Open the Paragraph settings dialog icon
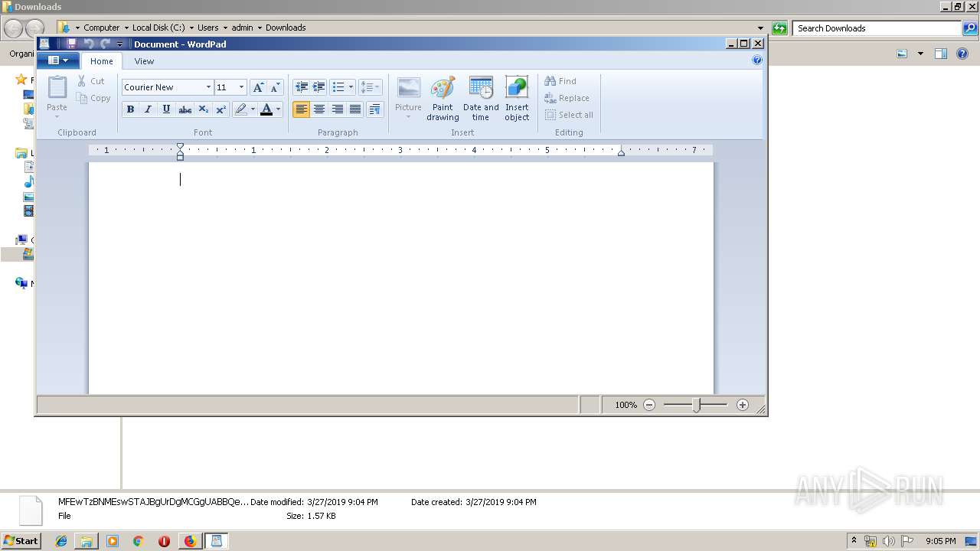This screenshot has width=980, height=551. pos(374,109)
